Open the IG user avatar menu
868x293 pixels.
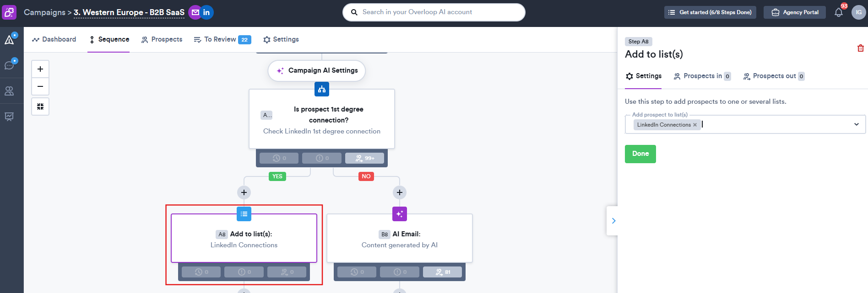858,12
